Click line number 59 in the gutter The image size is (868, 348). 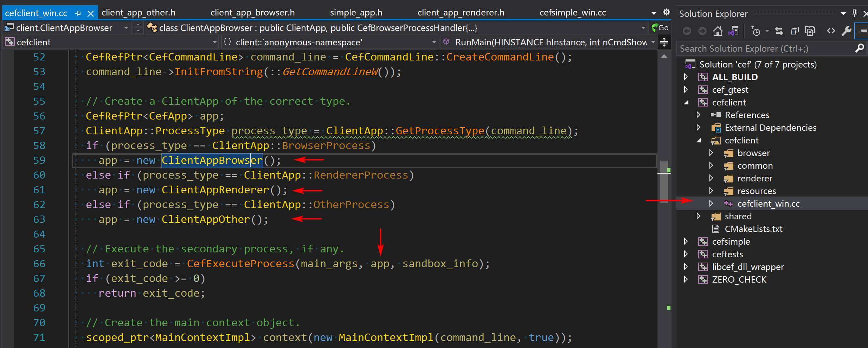pyautogui.click(x=39, y=160)
